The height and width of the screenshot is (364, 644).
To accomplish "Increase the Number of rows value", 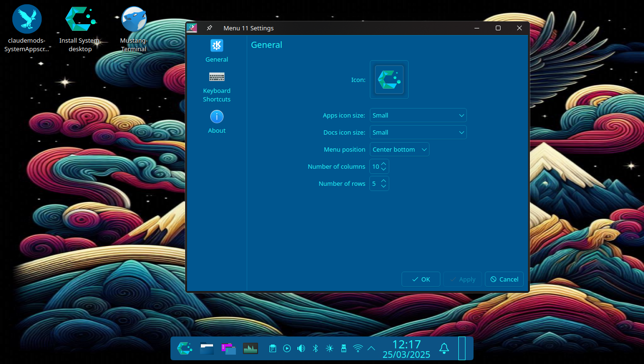I will click(x=384, y=181).
